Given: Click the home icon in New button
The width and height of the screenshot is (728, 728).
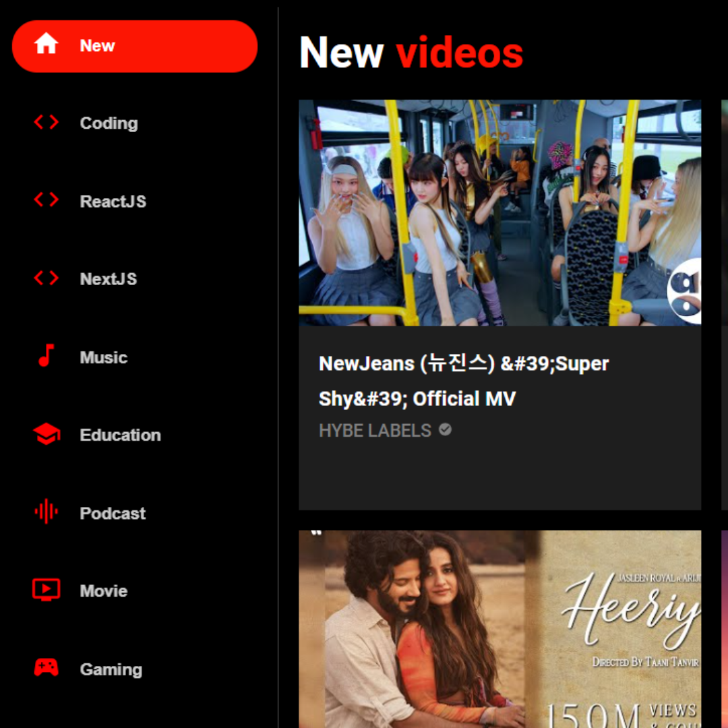Looking at the screenshot, I should pyautogui.click(x=46, y=44).
